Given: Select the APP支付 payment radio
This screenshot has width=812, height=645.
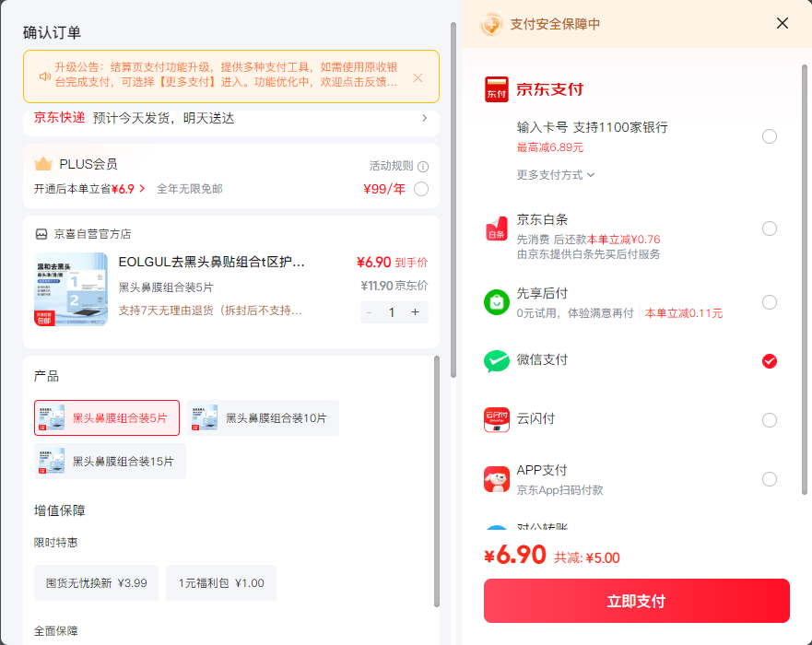Looking at the screenshot, I should (769, 479).
